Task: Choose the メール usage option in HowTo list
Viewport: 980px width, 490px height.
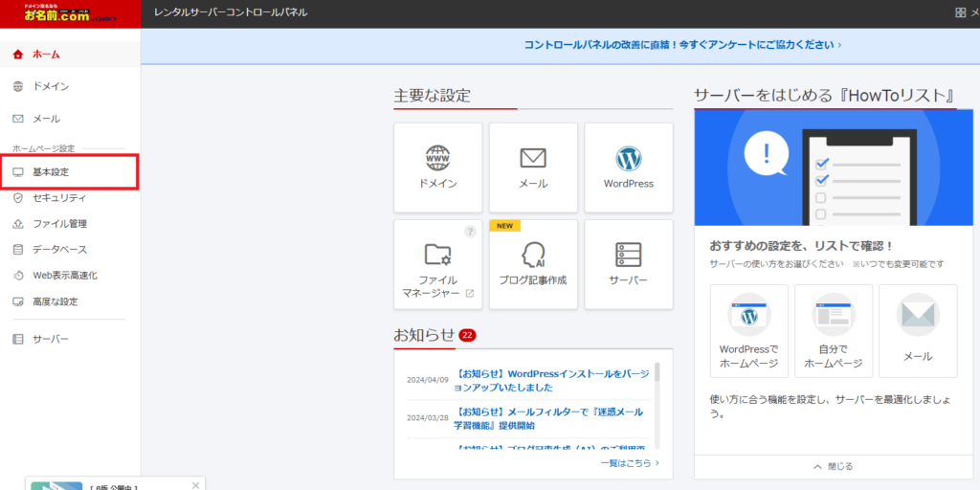Action: 918,331
